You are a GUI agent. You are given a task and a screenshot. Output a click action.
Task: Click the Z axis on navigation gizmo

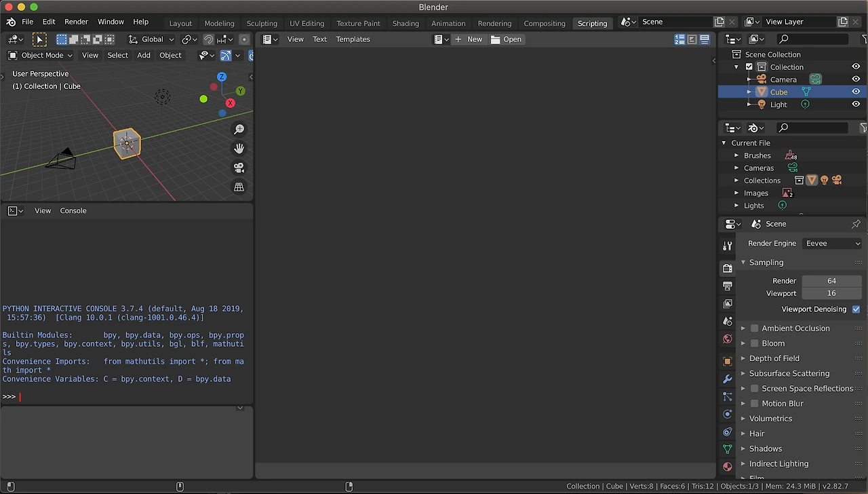coord(221,77)
